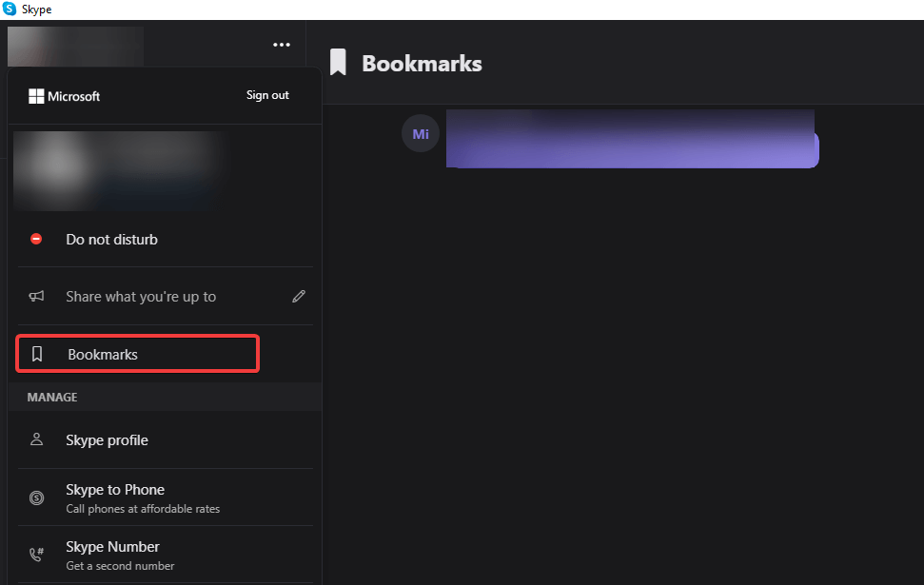This screenshot has height=585, width=924.
Task: Sign out of the Microsoft account
Action: pos(267,95)
